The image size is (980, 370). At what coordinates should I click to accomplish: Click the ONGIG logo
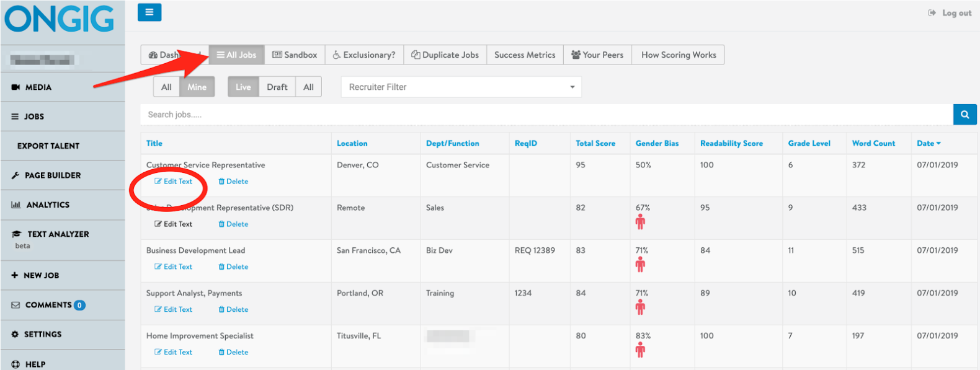[x=60, y=19]
